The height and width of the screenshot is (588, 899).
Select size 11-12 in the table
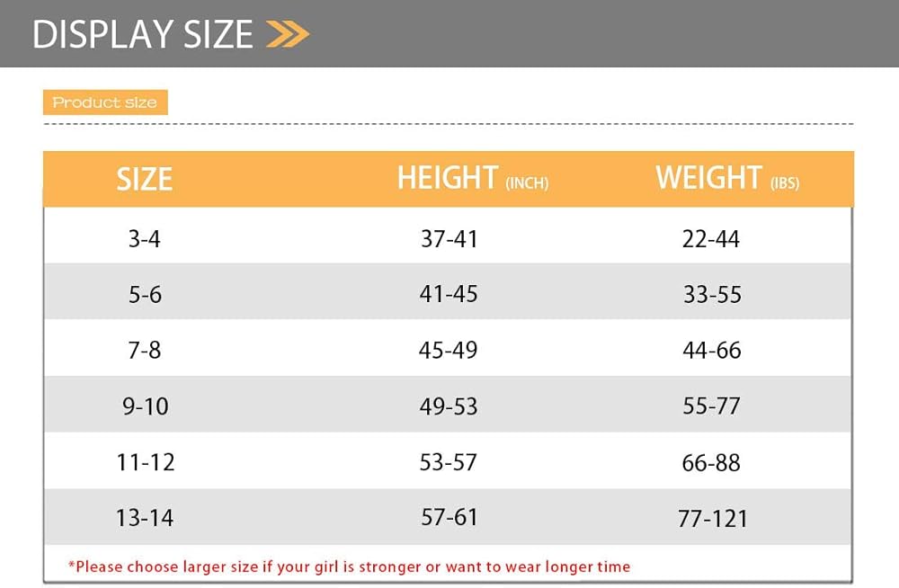145,462
